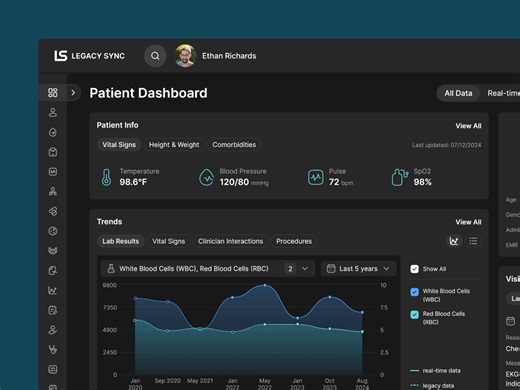Toggle Red Blood Cells (RBC) checkbox
Image resolution: width=520 pixels, height=390 pixels.
[x=414, y=315]
